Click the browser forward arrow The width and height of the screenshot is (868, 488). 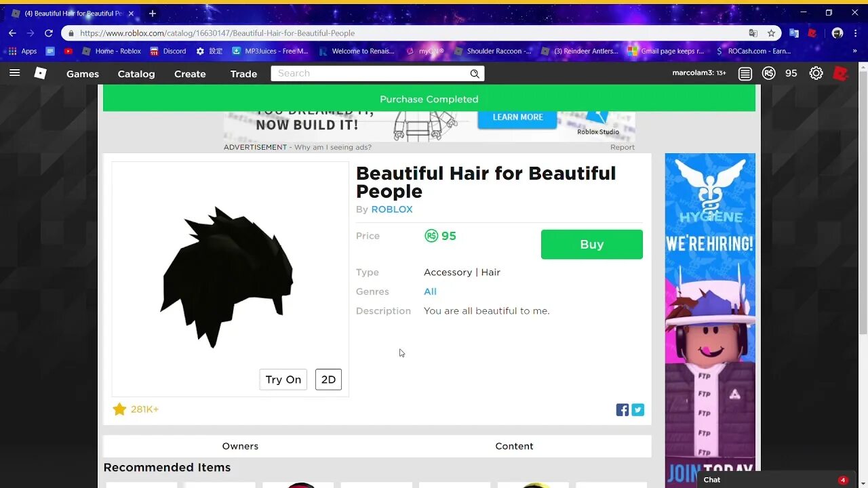point(30,33)
